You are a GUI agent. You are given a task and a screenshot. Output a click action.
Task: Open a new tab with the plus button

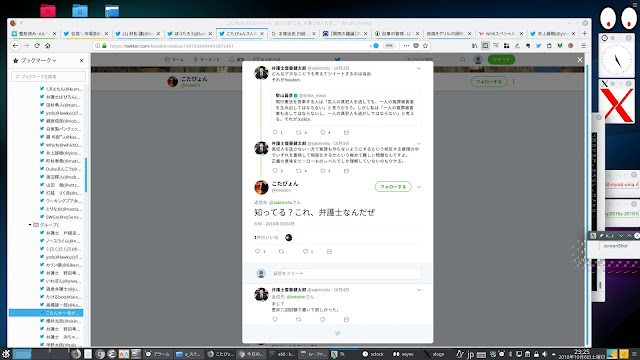tap(584, 33)
